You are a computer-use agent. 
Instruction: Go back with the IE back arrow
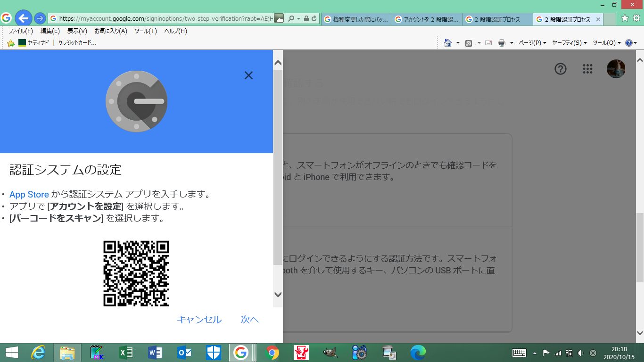23,18
